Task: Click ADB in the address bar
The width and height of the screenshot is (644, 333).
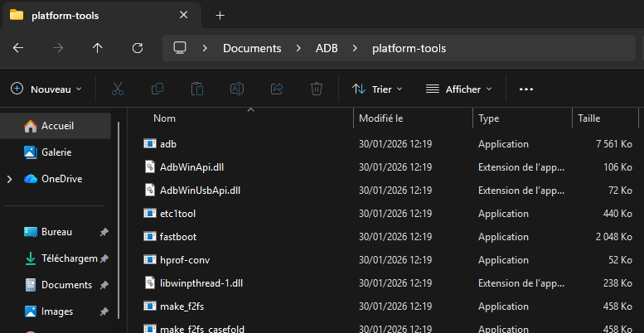Action: coord(327,48)
